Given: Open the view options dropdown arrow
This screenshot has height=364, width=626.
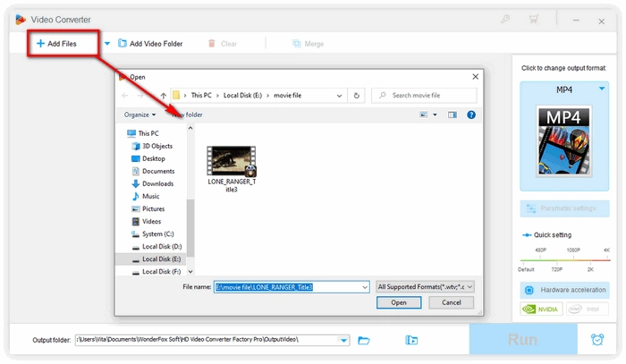Looking at the screenshot, I should tap(436, 115).
